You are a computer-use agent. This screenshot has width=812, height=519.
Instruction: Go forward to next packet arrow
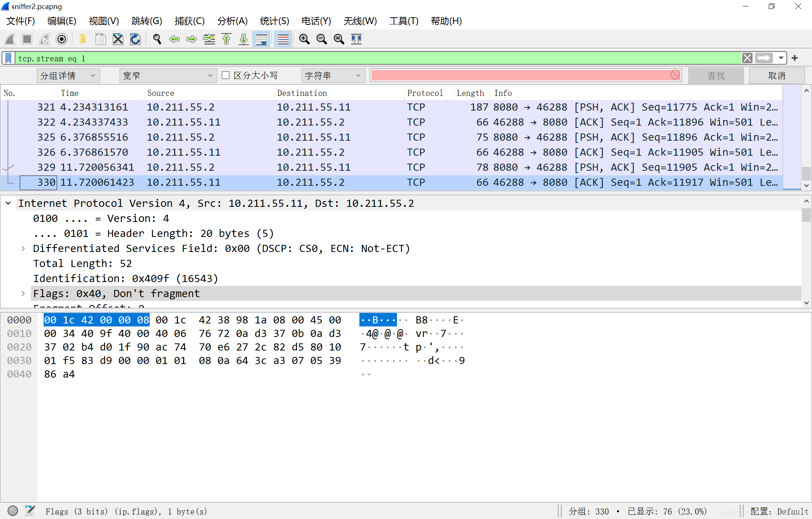[x=192, y=39]
